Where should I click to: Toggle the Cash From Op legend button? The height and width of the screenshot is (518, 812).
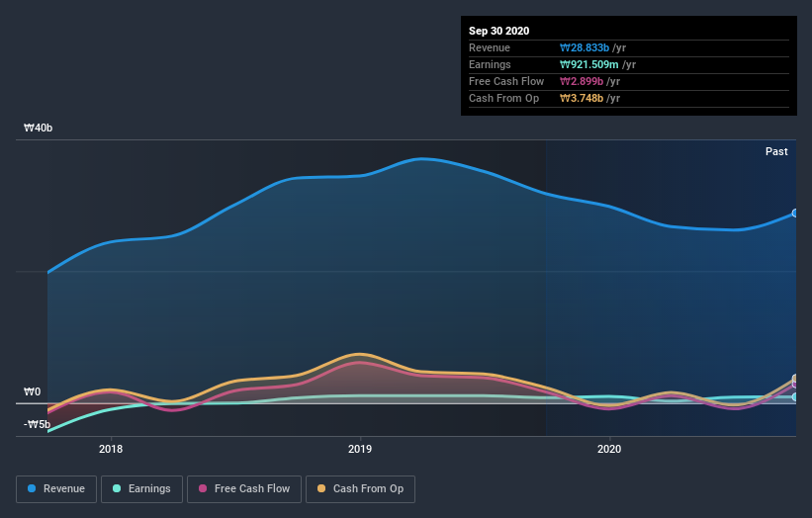[360, 489]
